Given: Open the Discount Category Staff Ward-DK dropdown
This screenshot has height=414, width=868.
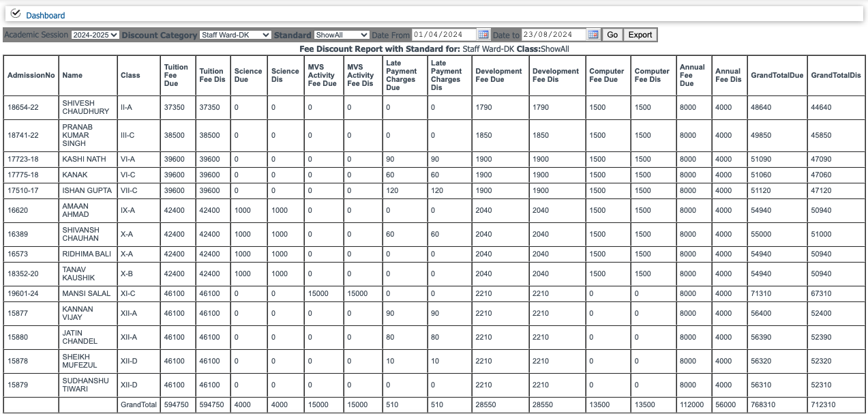Looking at the screenshot, I should [x=235, y=35].
